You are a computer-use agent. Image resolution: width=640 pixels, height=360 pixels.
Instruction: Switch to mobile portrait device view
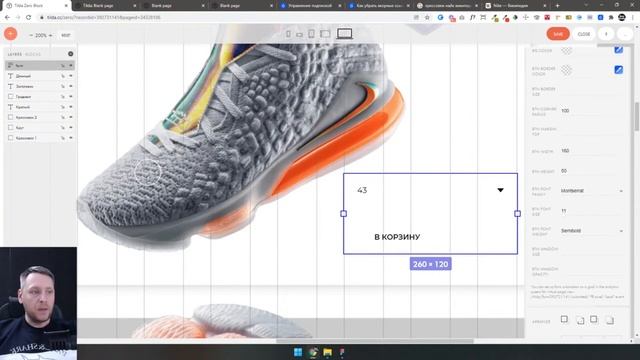pos(288,34)
